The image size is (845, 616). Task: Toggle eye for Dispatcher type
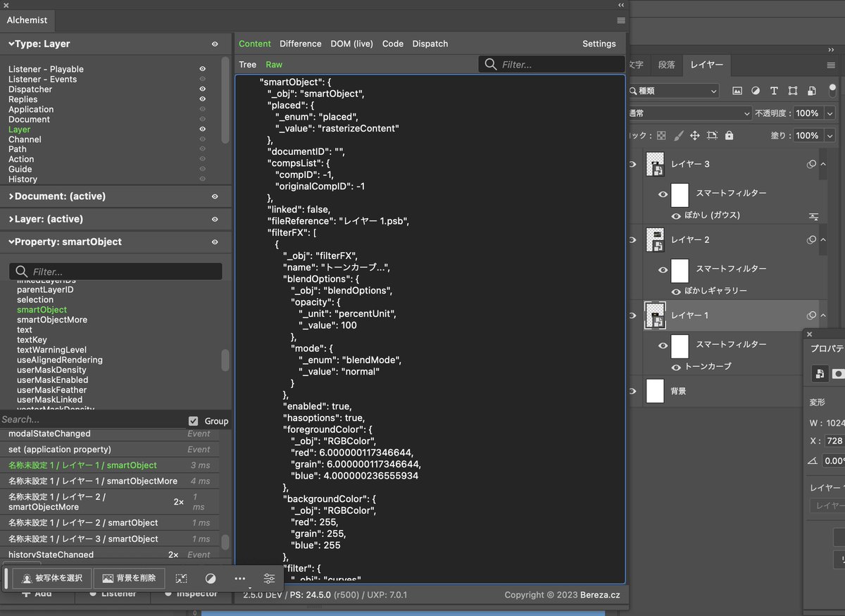tap(203, 89)
